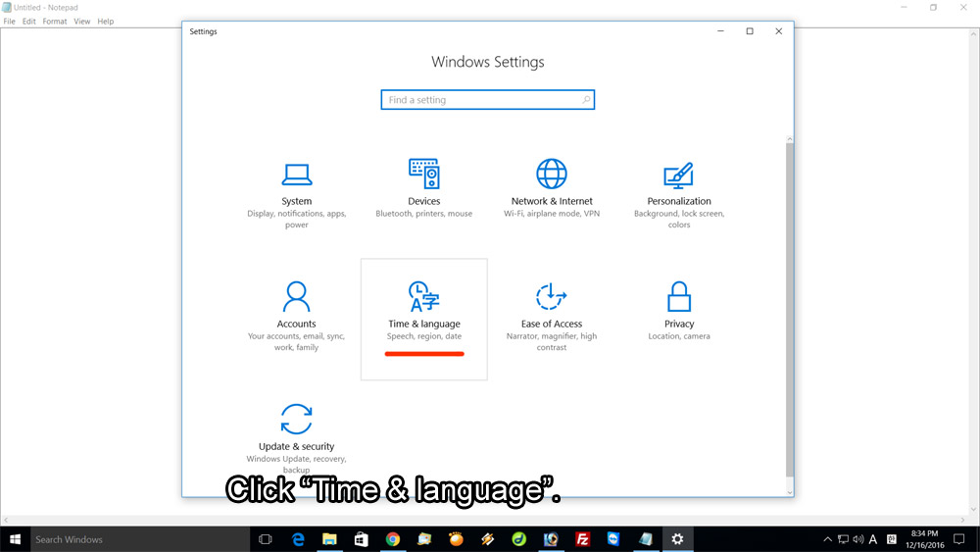Click the Settings window vertical scrollbar
Image resolution: width=980 pixels, height=552 pixels.
pos(789,310)
